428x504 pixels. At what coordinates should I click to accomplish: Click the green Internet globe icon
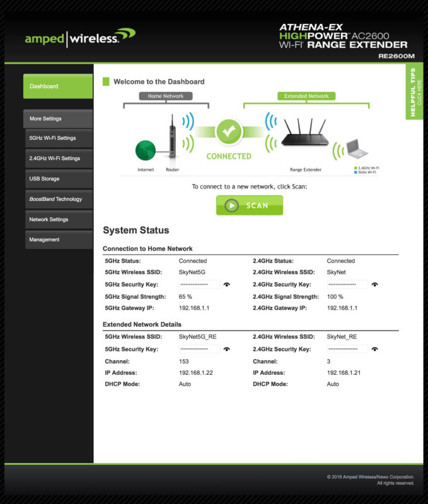tap(146, 151)
